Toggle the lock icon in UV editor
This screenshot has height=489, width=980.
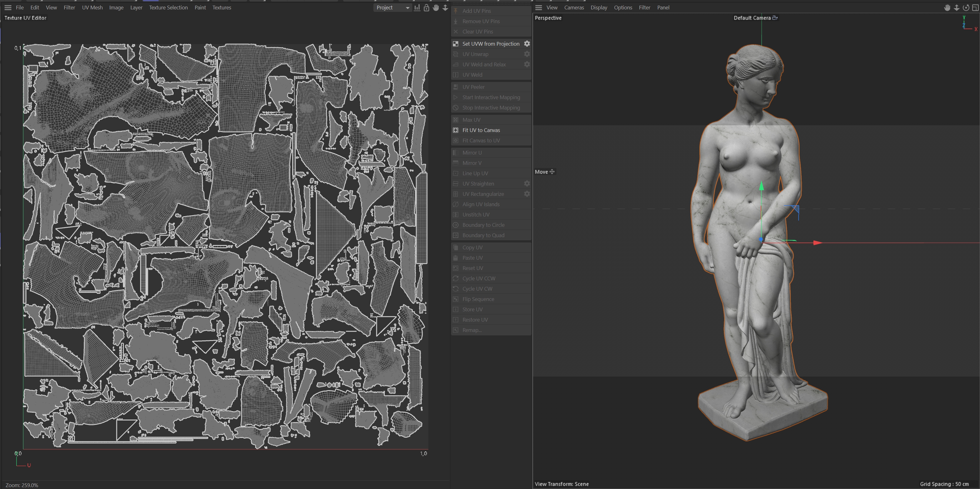pos(426,8)
